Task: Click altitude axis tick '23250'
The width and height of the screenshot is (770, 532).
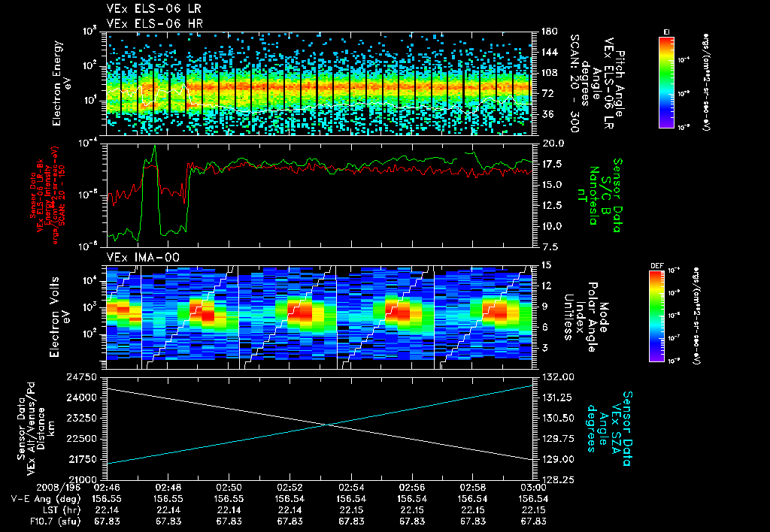Action: coord(82,419)
